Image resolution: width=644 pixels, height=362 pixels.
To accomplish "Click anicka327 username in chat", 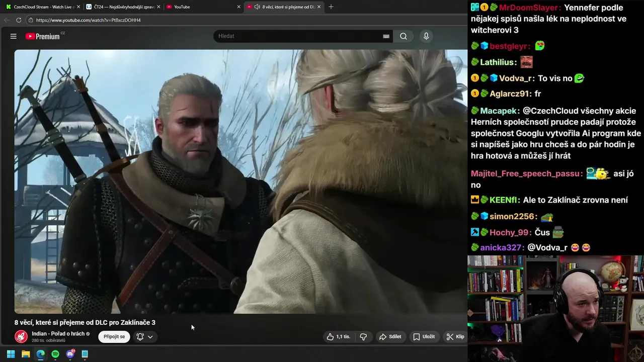I will point(502,247).
